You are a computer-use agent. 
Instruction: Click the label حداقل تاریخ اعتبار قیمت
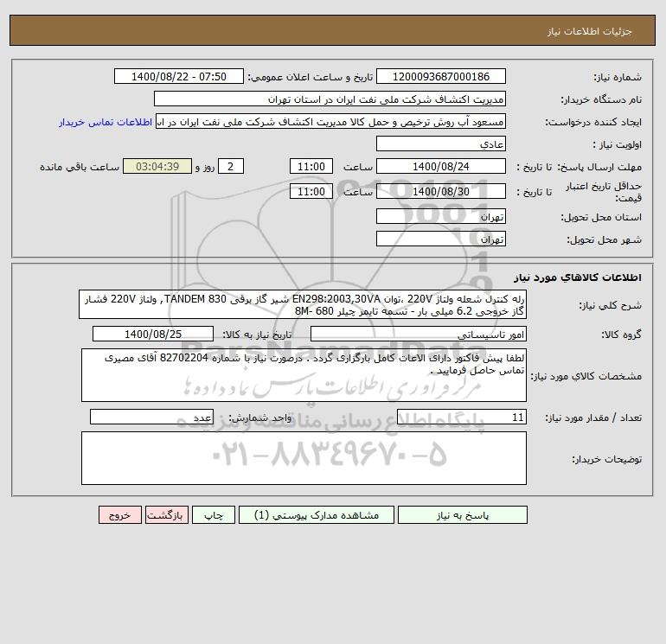604,192
